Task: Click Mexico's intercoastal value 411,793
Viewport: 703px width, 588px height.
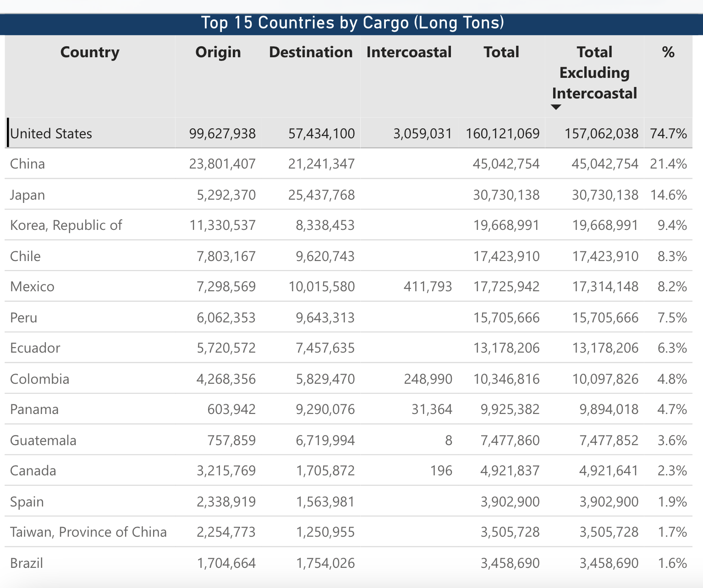Action: pyautogui.click(x=428, y=287)
